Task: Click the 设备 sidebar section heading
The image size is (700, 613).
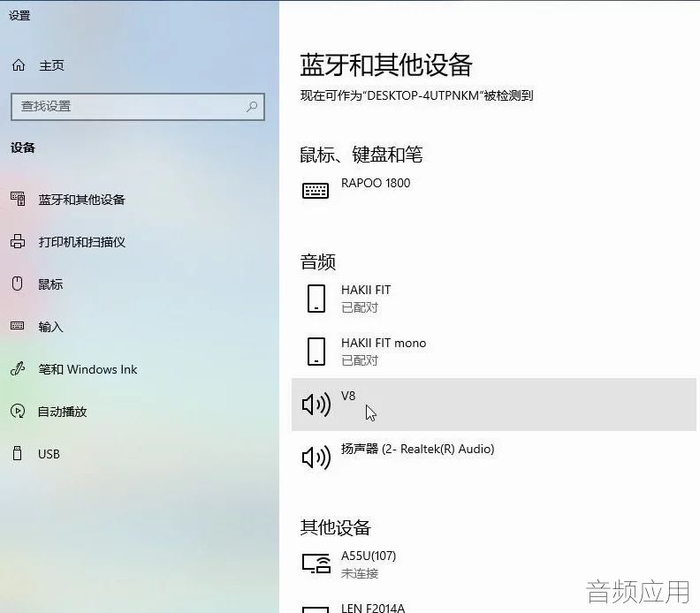Action: (23, 148)
